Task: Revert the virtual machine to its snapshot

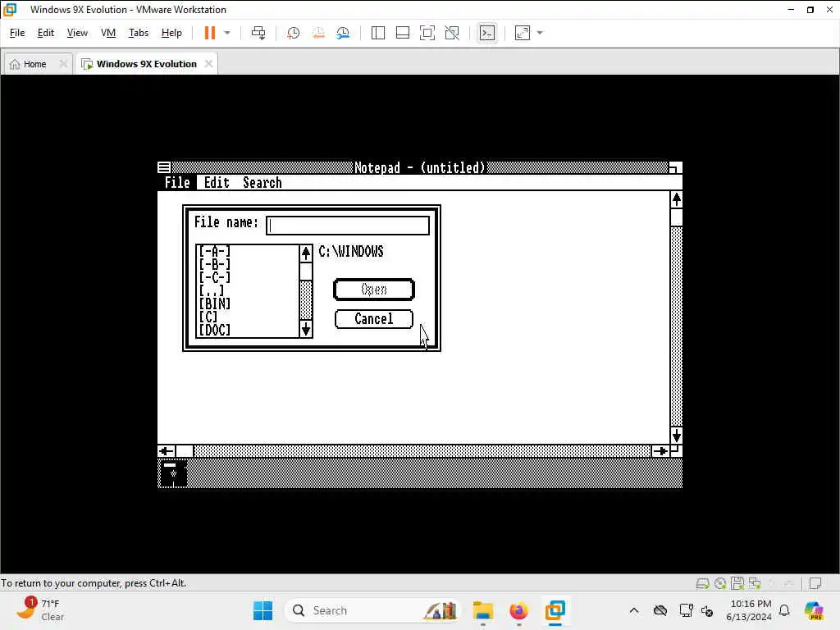Action: (x=318, y=33)
